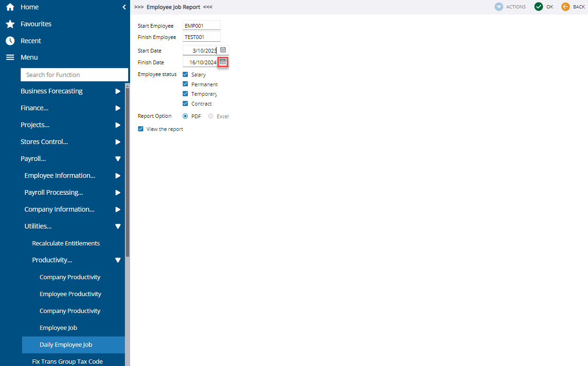Open Employee Productivity menu item

coord(70,294)
